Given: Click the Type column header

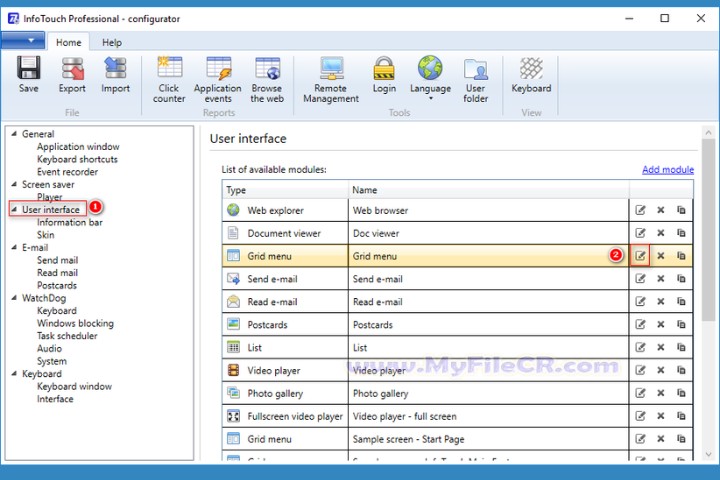Looking at the screenshot, I should point(285,190).
